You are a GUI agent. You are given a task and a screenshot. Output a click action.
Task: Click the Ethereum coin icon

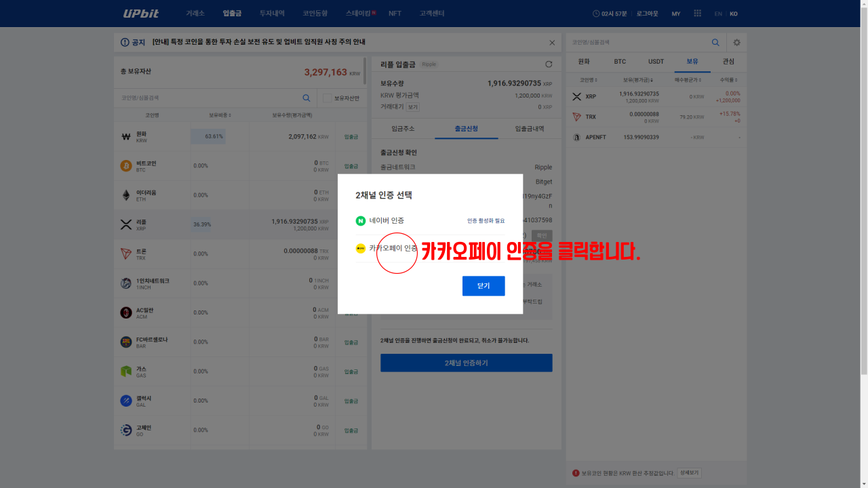pyautogui.click(x=125, y=195)
